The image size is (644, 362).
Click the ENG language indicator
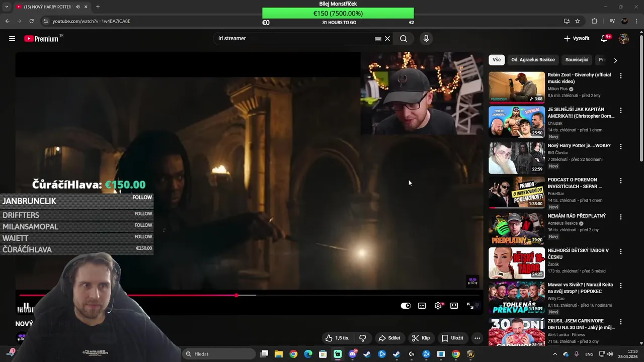(589, 354)
